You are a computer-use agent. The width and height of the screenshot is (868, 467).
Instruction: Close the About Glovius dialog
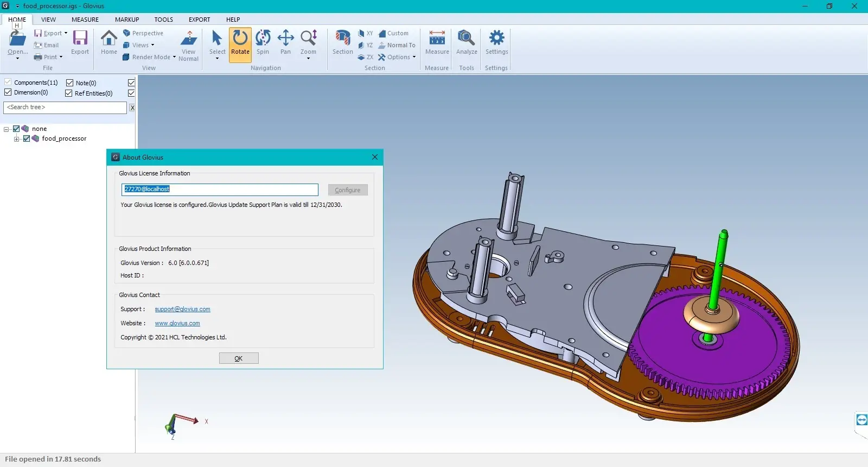[x=375, y=157]
